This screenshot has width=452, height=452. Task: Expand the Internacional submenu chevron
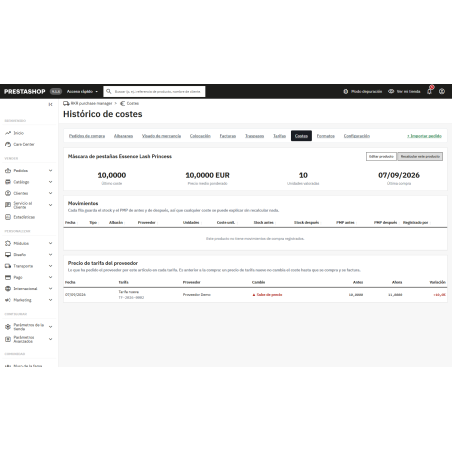pyautogui.click(x=51, y=289)
